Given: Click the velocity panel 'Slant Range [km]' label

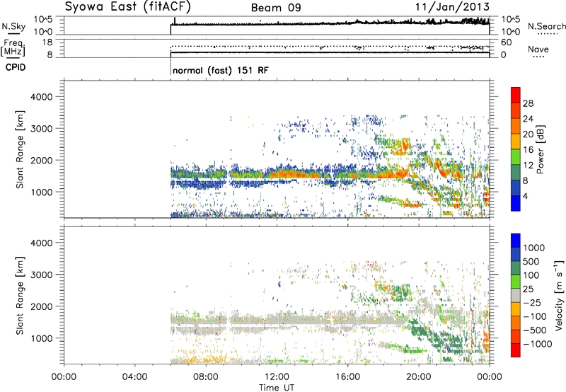Looking at the screenshot, I should [x=20, y=296].
